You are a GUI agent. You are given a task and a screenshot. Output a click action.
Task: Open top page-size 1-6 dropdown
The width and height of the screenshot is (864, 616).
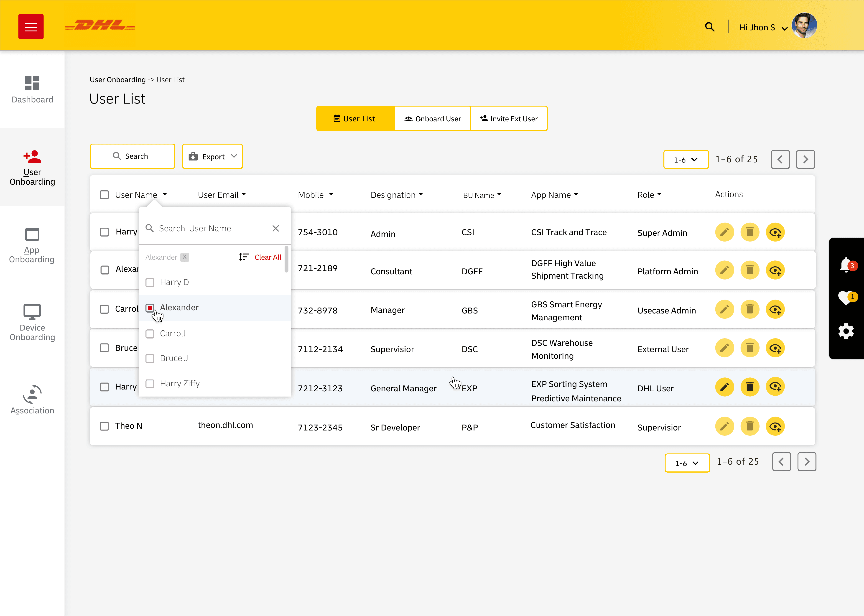686,160
